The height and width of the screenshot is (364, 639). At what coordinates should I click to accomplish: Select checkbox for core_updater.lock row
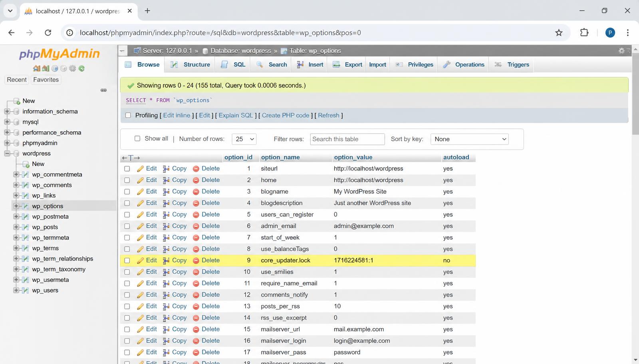[127, 261]
